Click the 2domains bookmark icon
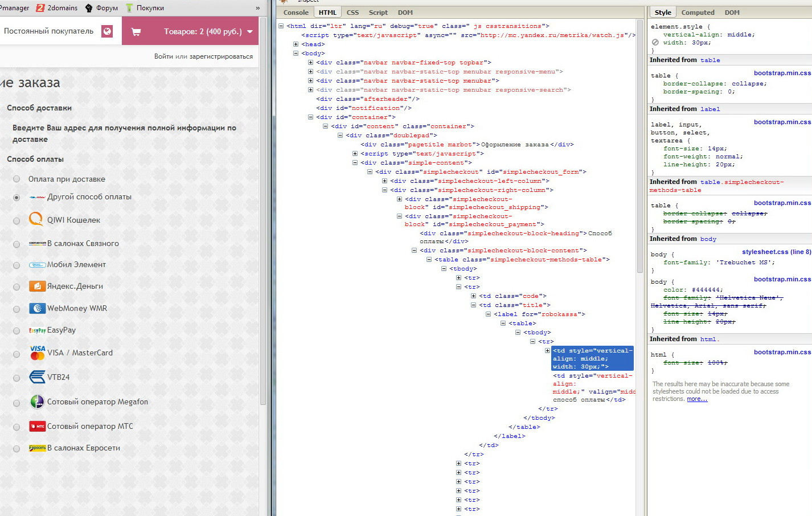This screenshot has width=812, height=516. [x=40, y=8]
